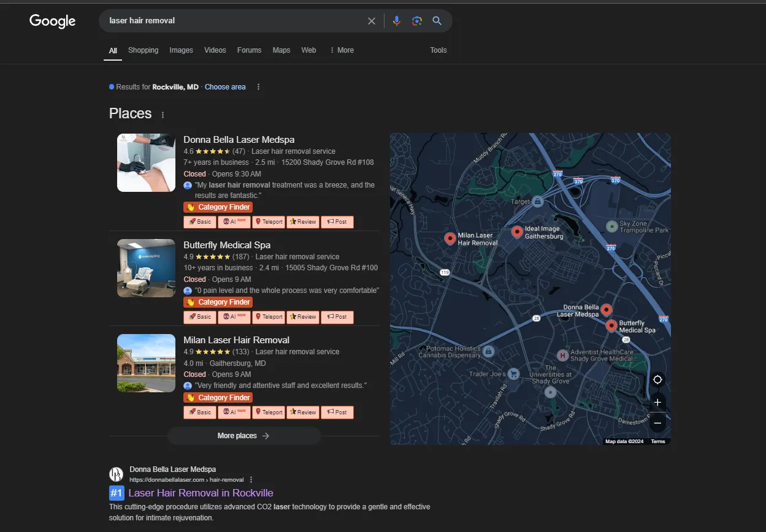Click Milan Laser Hair Removal map pin

(450, 238)
